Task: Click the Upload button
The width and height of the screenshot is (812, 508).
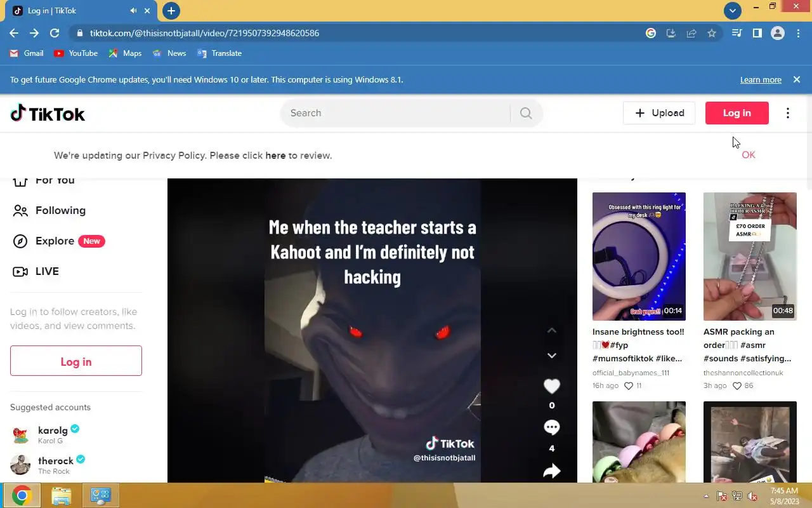Action: coord(659,113)
